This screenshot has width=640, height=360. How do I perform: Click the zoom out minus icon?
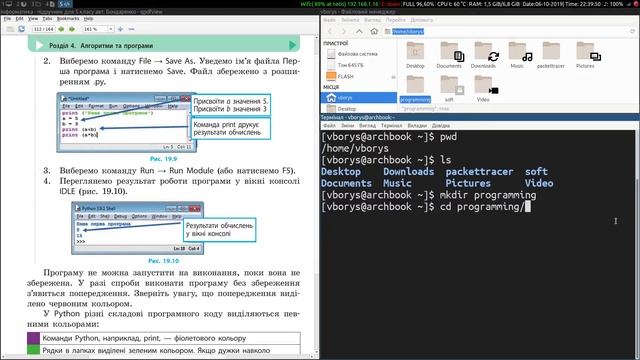click(x=131, y=29)
